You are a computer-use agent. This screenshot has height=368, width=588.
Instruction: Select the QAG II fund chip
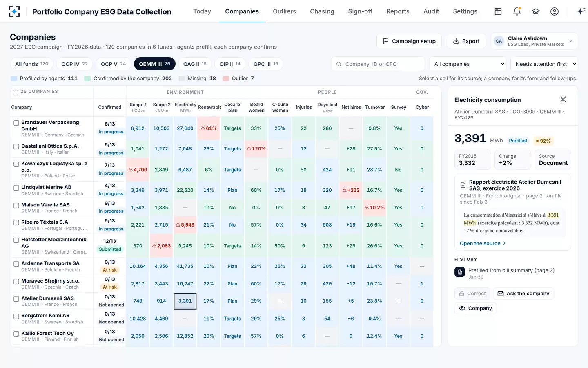click(195, 64)
